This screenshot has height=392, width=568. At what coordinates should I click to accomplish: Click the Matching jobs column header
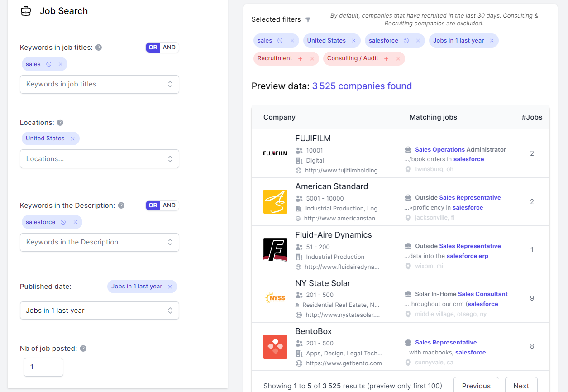coord(433,117)
